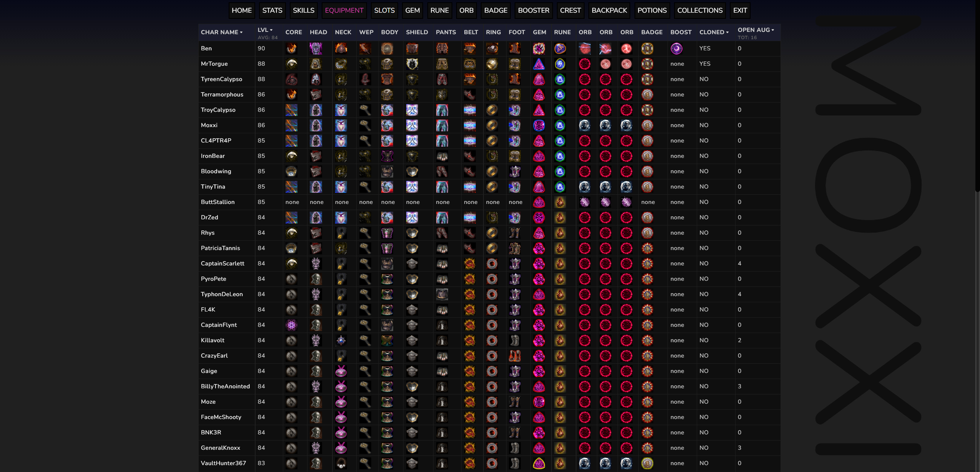Click CaptainScarlett's head item icon
Image resolution: width=980 pixels, height=472 pixels.
click(316, 263)
